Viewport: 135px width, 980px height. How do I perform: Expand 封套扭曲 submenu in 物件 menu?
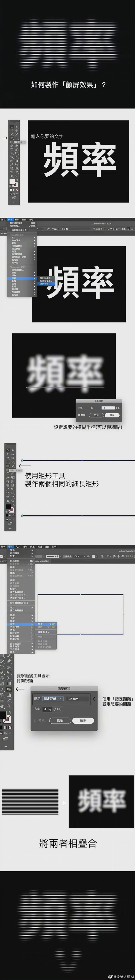tap(21, 627)
